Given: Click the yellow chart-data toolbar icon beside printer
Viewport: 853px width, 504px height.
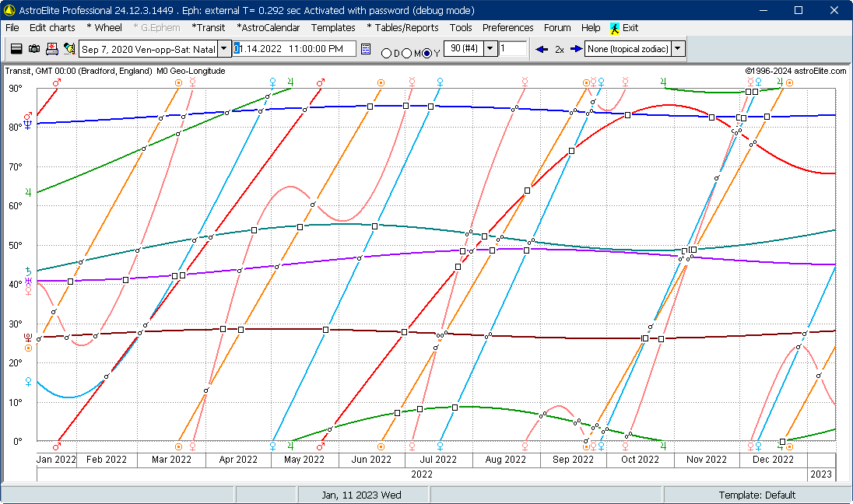Looking at the screenshot, I should (69, 49).
